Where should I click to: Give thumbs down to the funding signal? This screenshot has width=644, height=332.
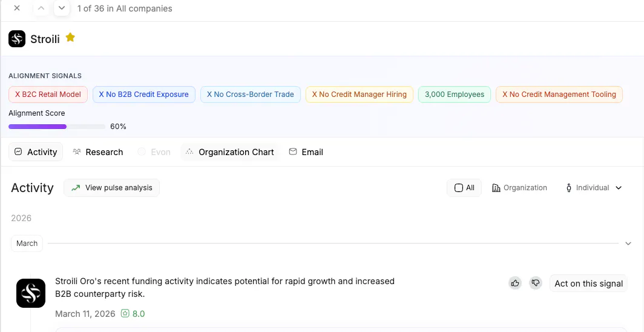point(536,283)
